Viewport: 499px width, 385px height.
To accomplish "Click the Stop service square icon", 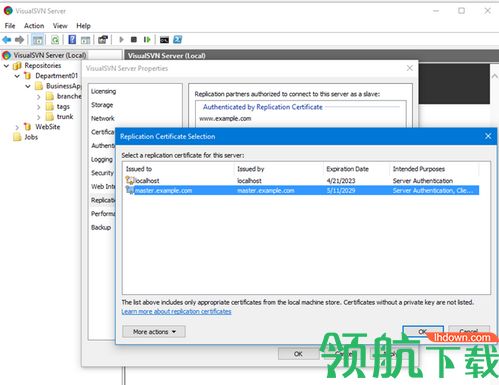I will click(x=134, y=40).
